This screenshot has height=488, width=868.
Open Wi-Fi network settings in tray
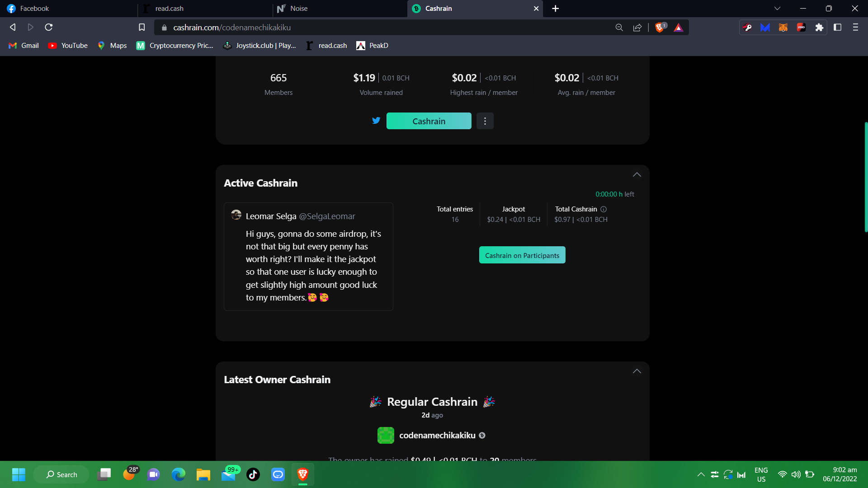coord(782,475)
